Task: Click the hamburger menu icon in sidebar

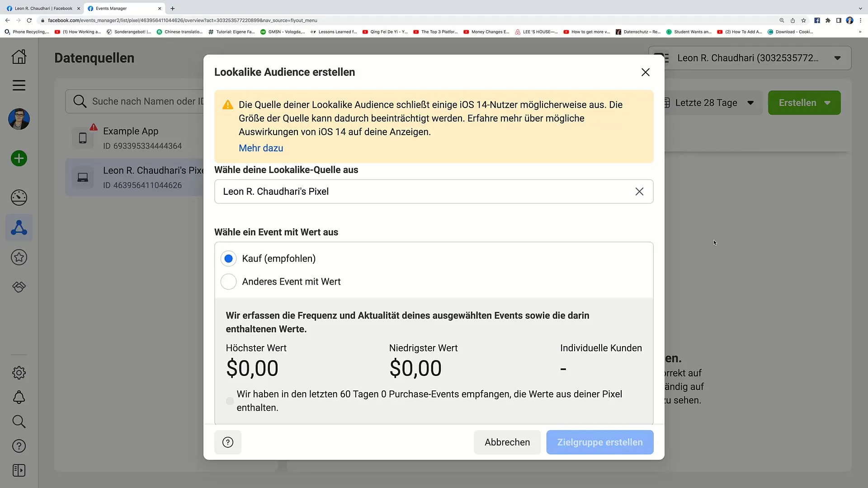Action: point(19,85)
